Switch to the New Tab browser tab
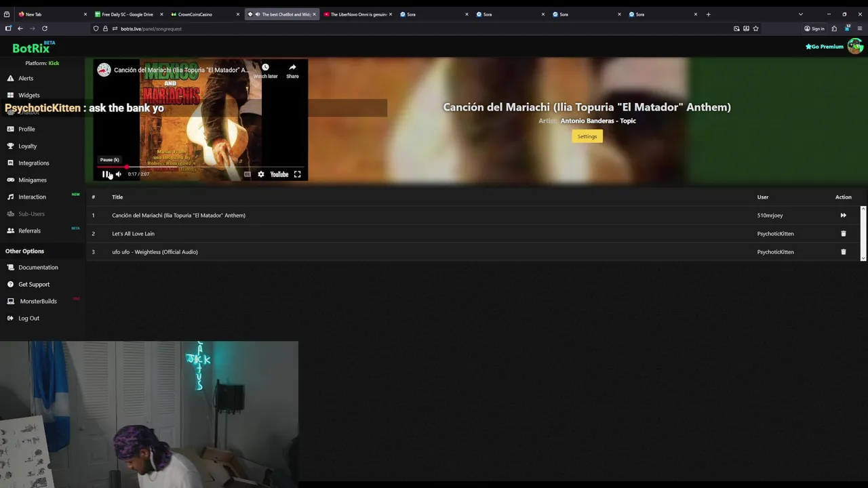This screenshot has height=488, width=868. (51, 14)
